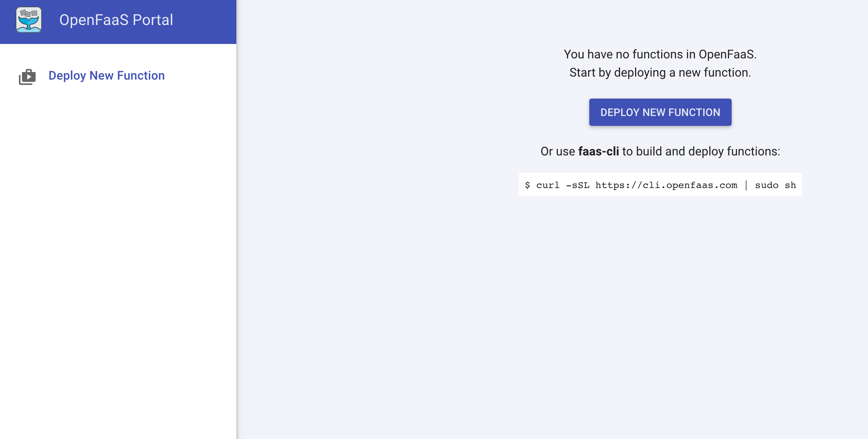The width and height of the screenshot is (868, 439).
Task: Click "Start by deploying a new function" text
Action: point(660,72)
